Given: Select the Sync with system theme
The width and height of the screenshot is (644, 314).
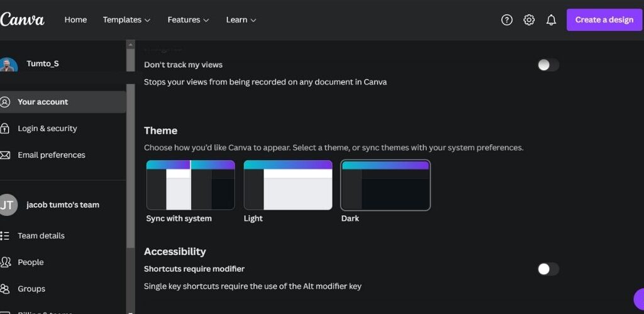Looking at the screenshot, I should pyautogui.click(x=191, y=185).
